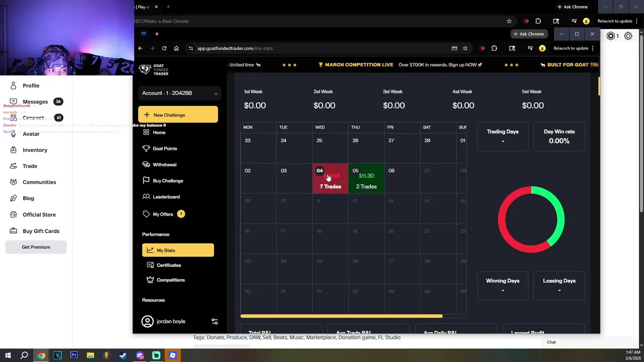
Task: Open the Extensions puzzle icon in front window
Action: [494, 48]
